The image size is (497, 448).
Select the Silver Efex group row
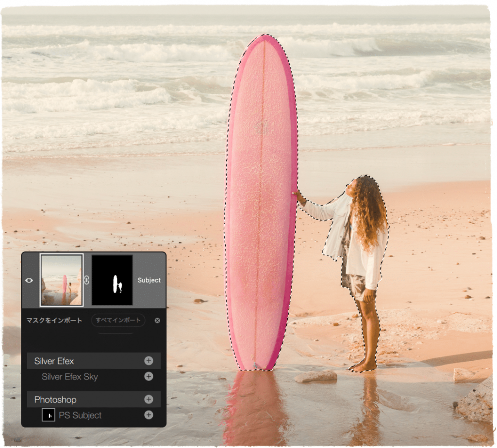(94, 361)
